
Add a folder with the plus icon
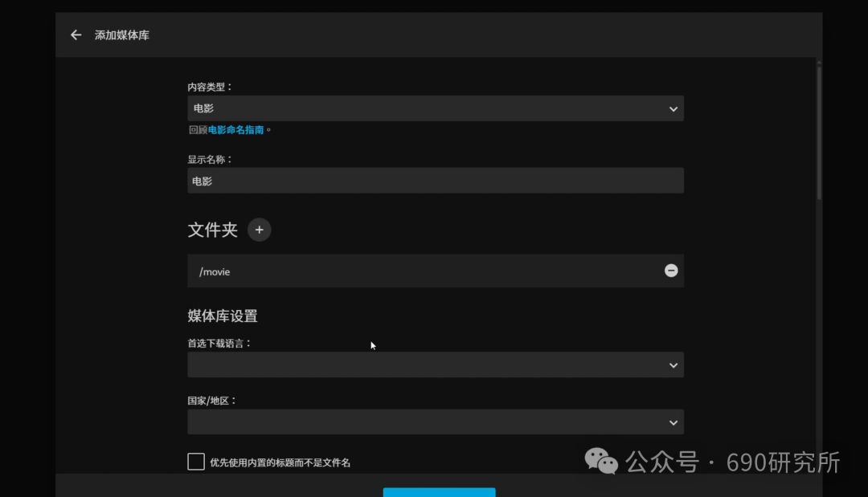(x=259, y=230)
